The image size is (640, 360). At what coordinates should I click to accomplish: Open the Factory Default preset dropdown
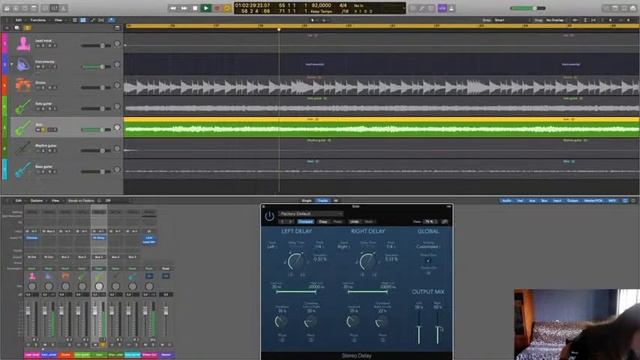[311, 213]
